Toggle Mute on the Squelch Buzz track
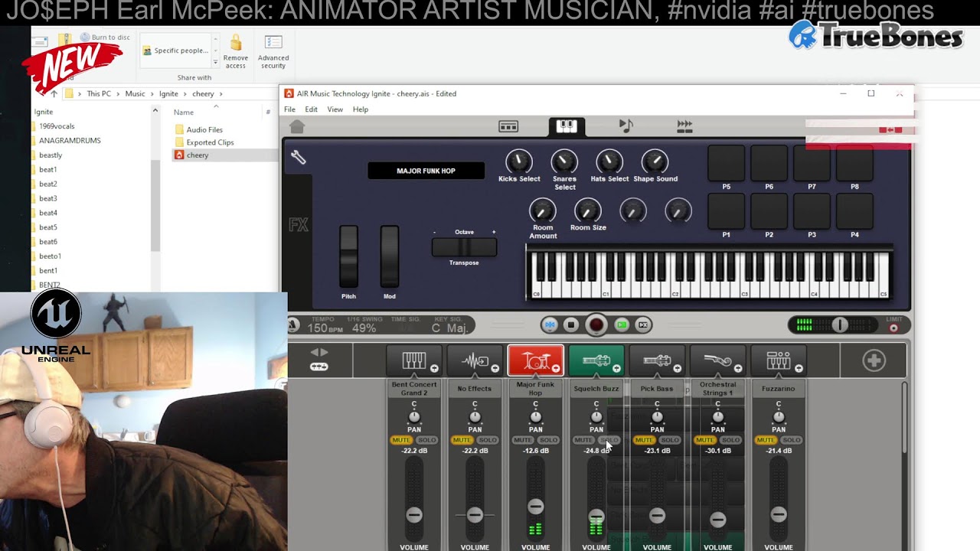This screenshot has width=980, height=551. pyautogui.click(x=583, y=440)
